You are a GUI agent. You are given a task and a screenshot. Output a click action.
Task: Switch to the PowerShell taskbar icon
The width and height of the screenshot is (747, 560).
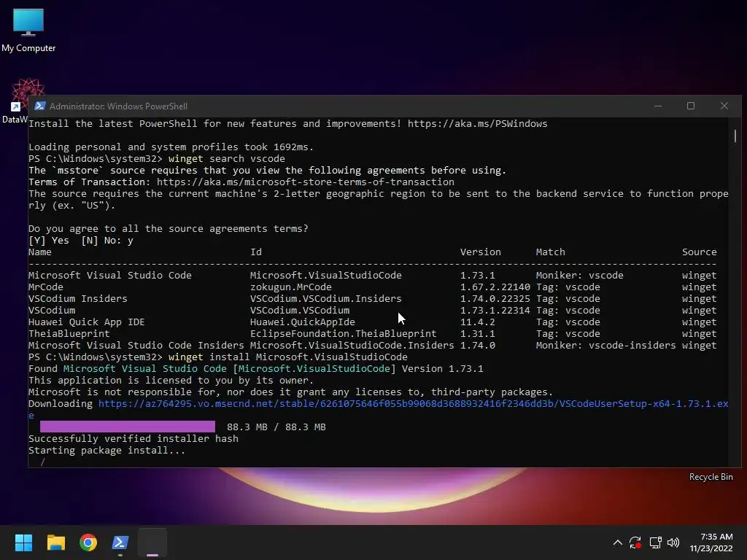click(x=120, y=542)
